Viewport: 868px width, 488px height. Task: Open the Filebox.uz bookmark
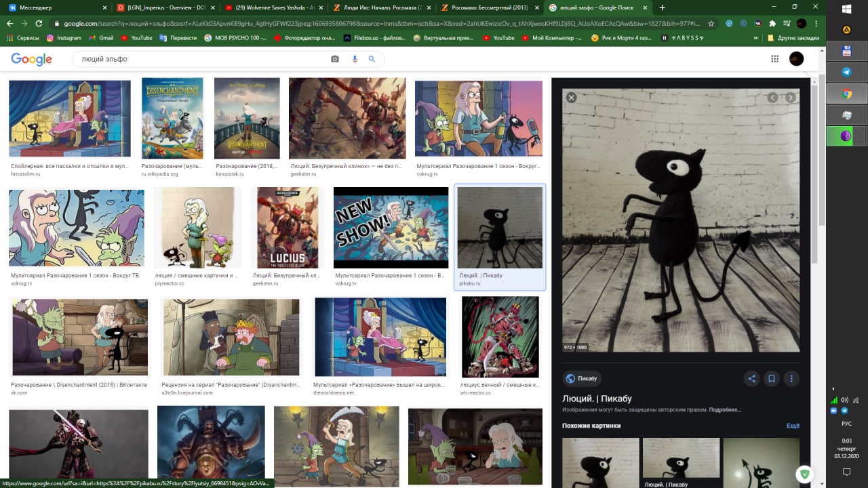375,38
